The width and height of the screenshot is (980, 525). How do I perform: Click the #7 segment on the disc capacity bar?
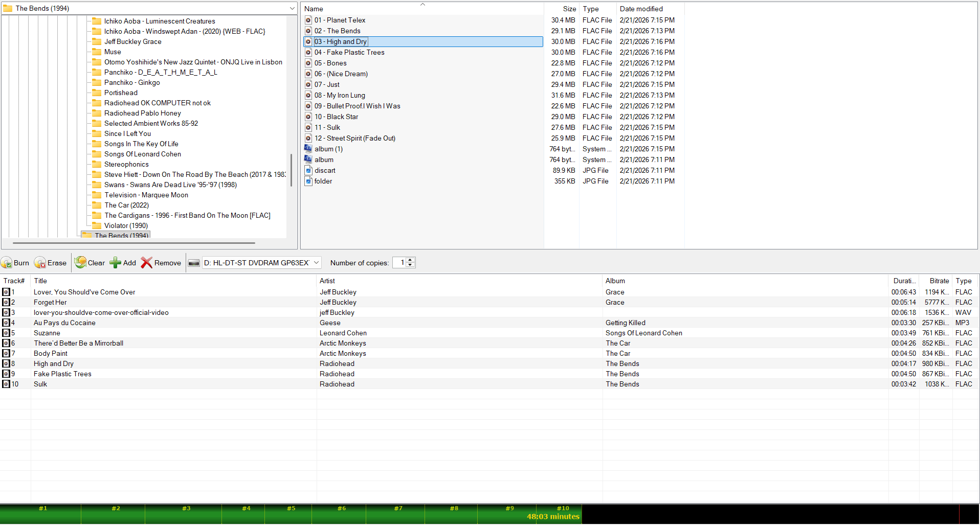click(x=395, y=514)
